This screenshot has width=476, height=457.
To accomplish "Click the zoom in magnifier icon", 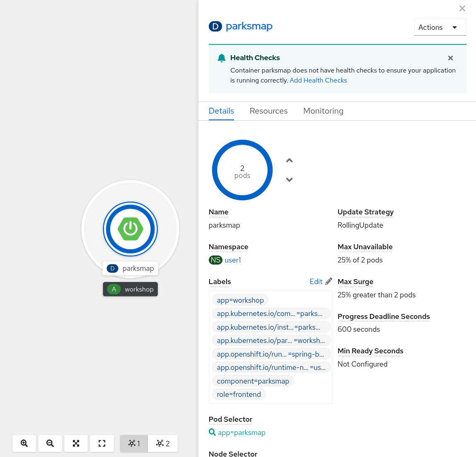I will click(24, 443).
